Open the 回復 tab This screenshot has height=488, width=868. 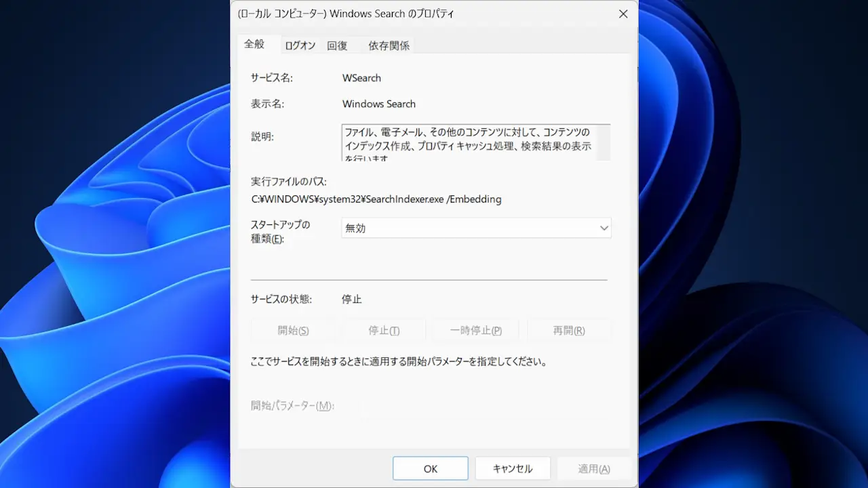pos(337,45)
